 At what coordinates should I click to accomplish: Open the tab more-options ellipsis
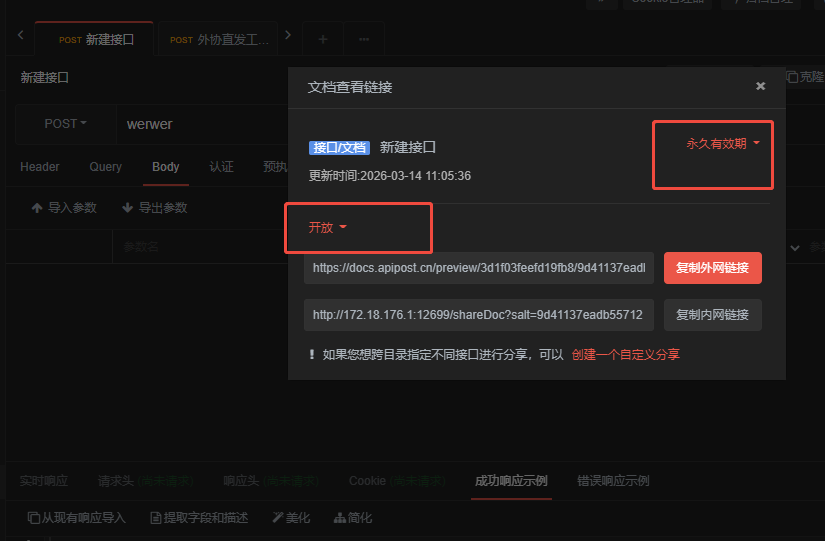(364, 39)
